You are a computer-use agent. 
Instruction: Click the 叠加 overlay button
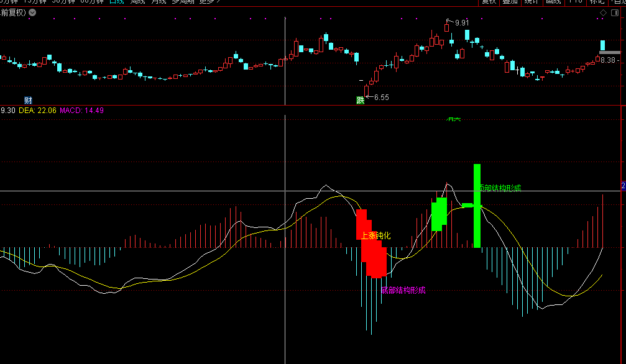tap(510, 2)
